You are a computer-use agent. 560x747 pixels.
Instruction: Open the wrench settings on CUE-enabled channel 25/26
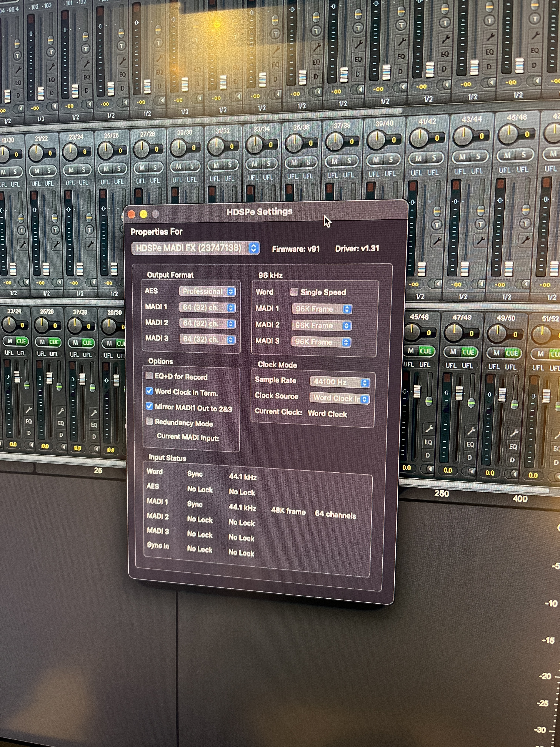(x=61, y=411)
